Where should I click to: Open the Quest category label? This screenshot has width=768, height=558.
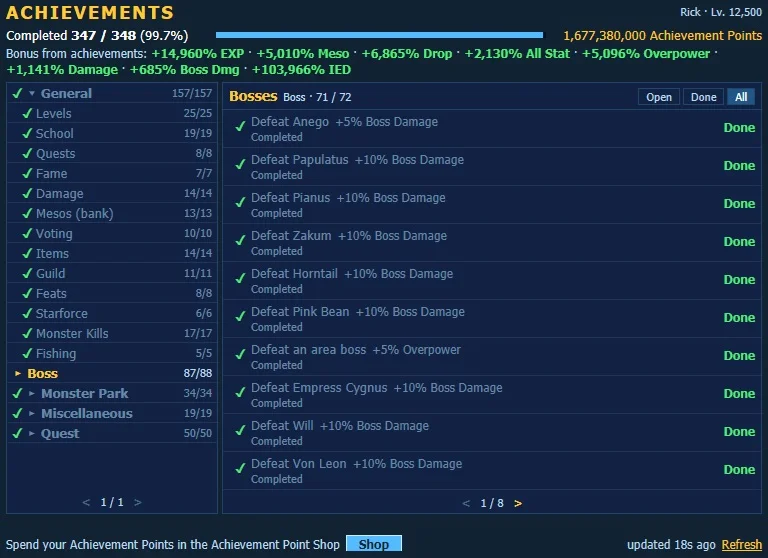pyautogui.click(x=60, y=434)
